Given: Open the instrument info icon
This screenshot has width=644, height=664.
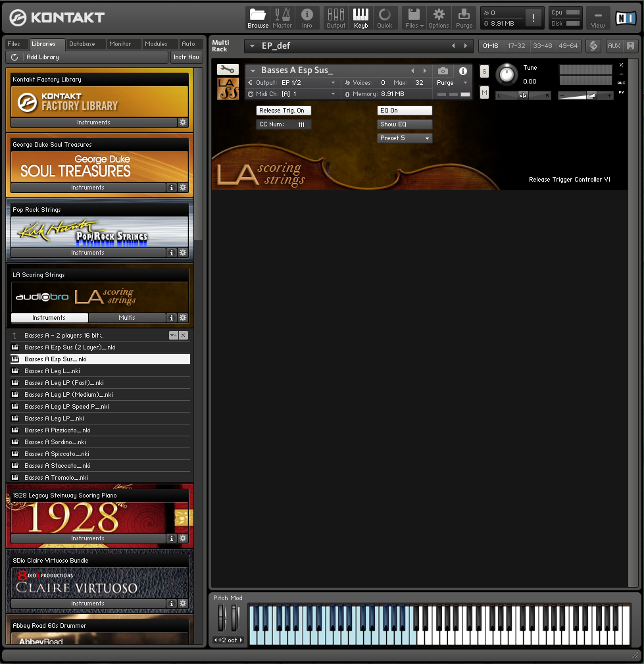Looking at the screenshot, I should (x=463, y=70).
